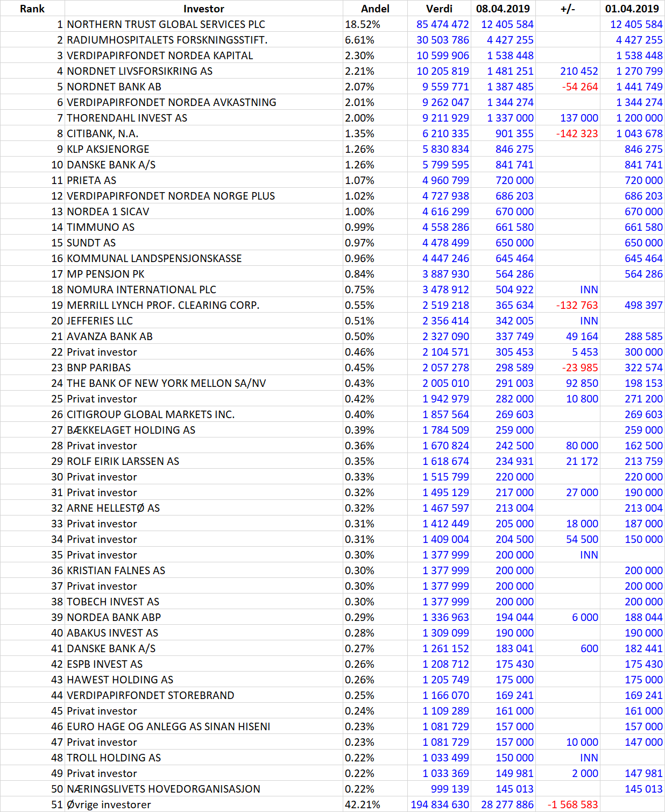
Task: Click share count 28 277 886
Action: 507,804
